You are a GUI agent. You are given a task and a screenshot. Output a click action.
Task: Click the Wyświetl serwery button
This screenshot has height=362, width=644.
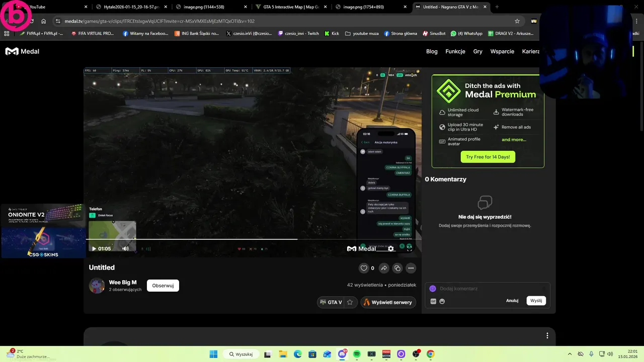tap(388, 302)
